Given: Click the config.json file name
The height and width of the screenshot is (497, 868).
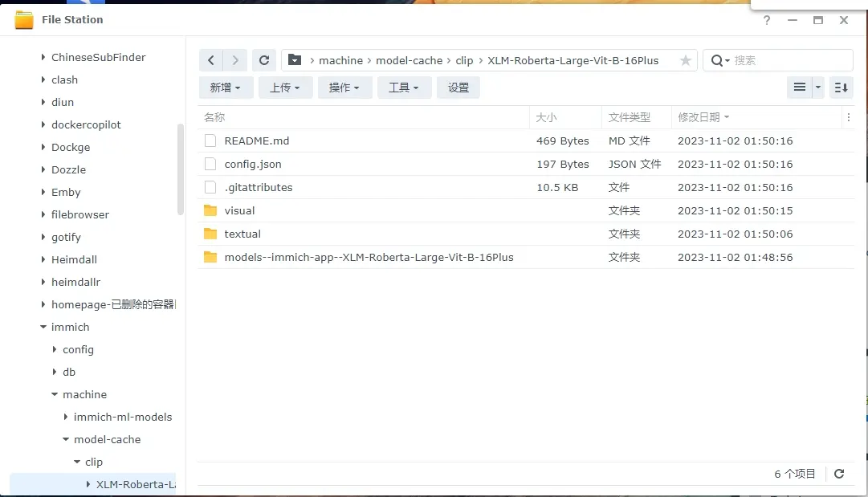Looking at the screenshot, I should click(x=253, y=164).
